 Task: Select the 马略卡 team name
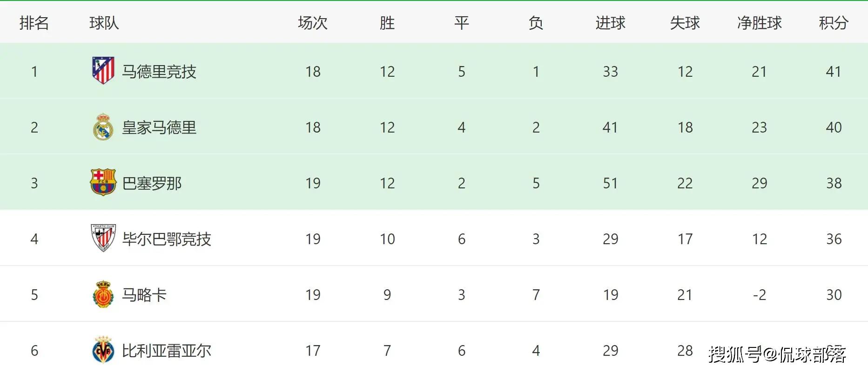tap(144, 295)
